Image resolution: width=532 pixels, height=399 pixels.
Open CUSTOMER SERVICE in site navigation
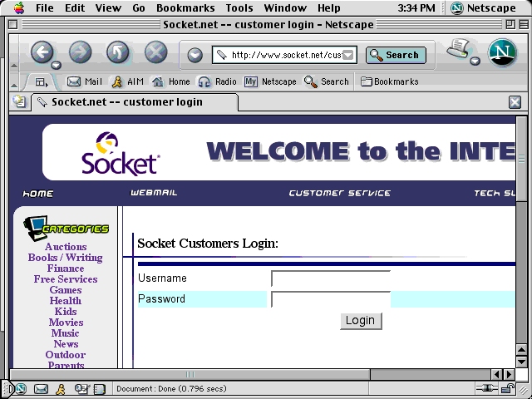point(340,193)
